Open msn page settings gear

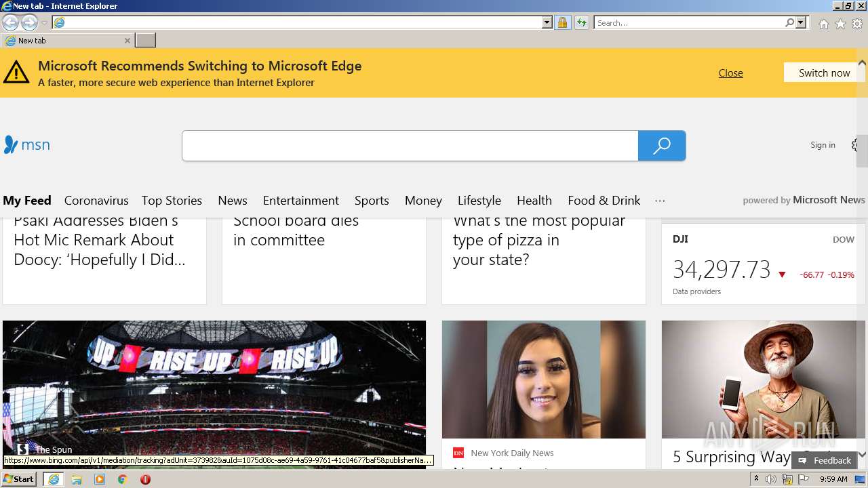point(856,145)
